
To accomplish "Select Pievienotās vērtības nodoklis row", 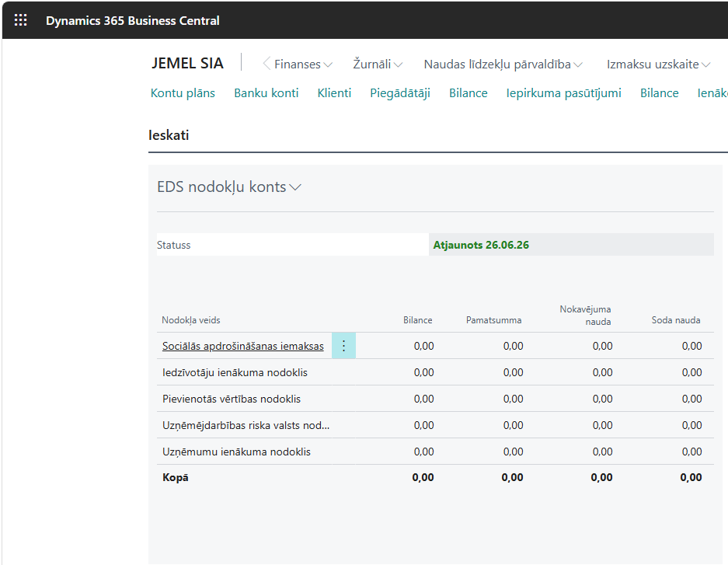I will pyautogui.click(x=435, y=399).
